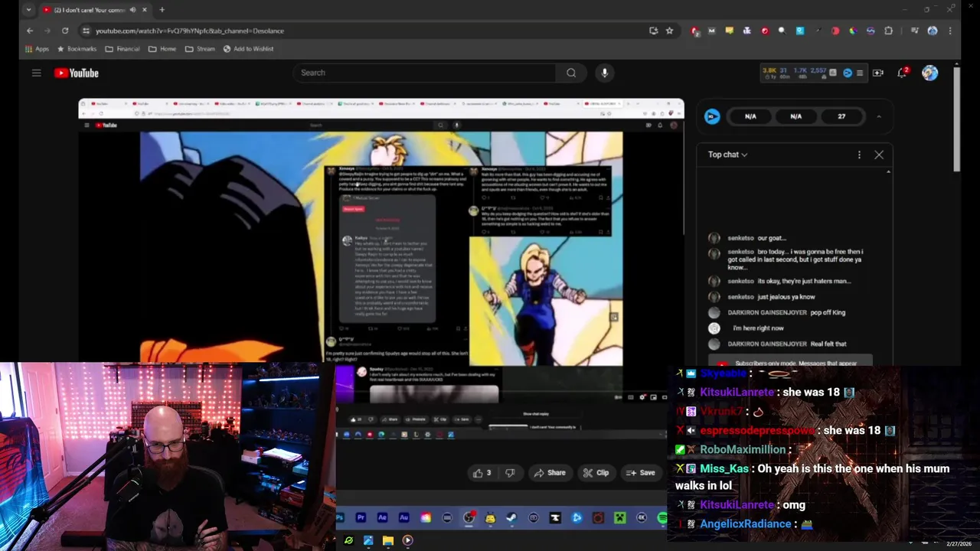Open the YouTube guide hamburger menu
The height and width of the screenshot is (551, 980).
pos(36,73)
